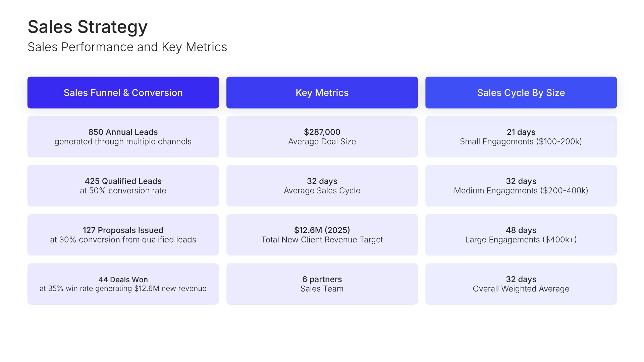Click the 'generated through multiple channels' text
Viewport: 644px width, 362px height.
(123, 142)
